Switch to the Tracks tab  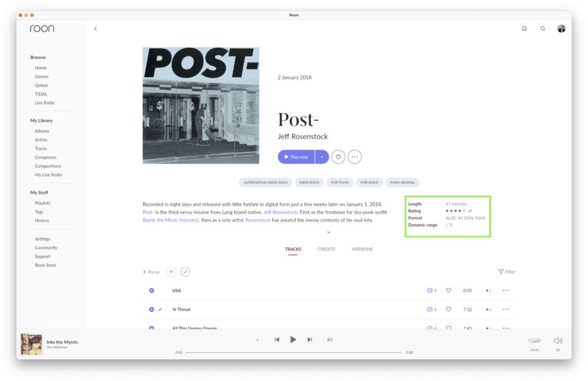coord(293,249)
